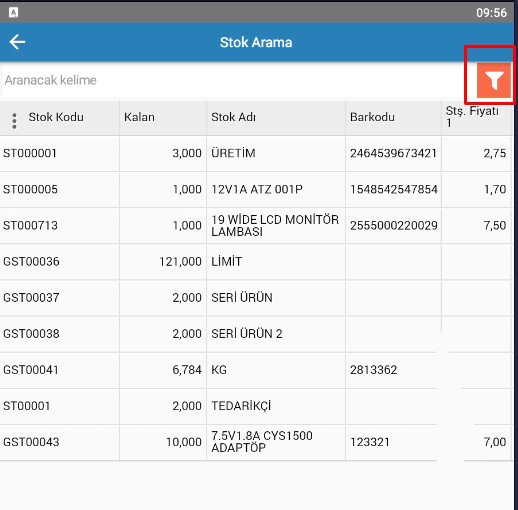Open the orange filter funnel button

[x=494, y=80]
